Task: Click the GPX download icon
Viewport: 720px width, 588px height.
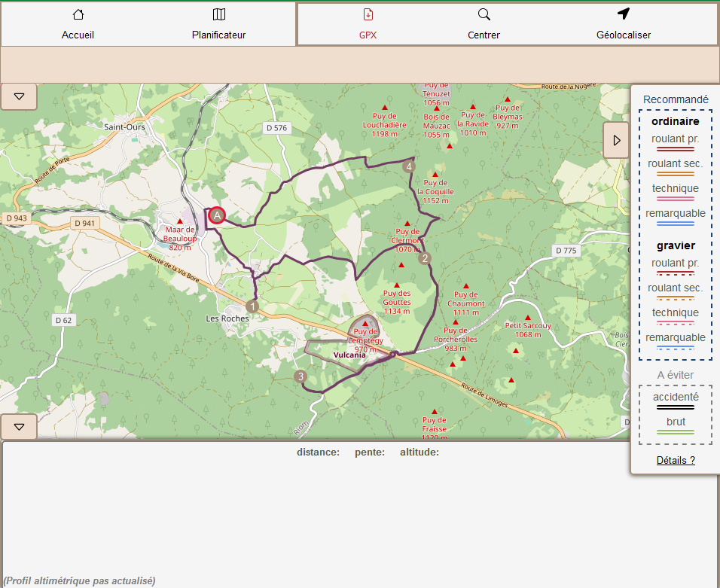Action: (368, 14)
